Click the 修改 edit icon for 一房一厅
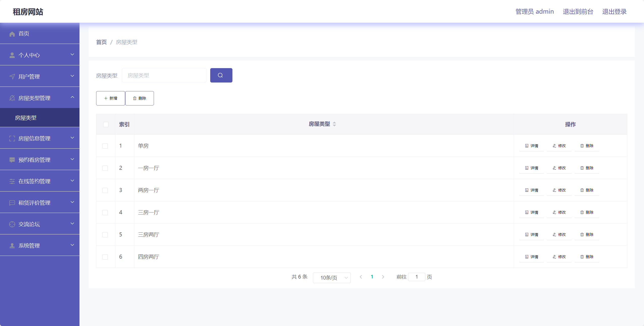The width and height of the screenshot is (644, 326). [x=554, y=168]
